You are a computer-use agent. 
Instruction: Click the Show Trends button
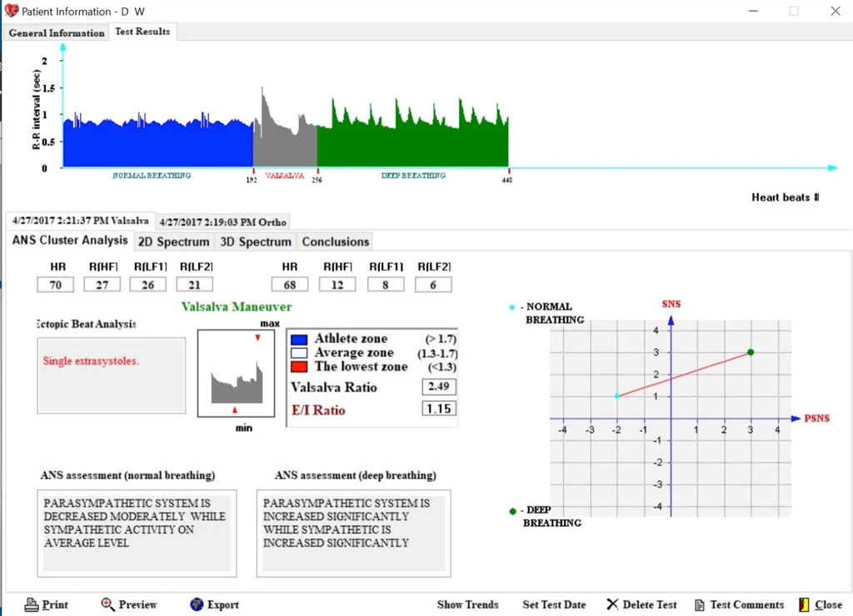point(467,604)
